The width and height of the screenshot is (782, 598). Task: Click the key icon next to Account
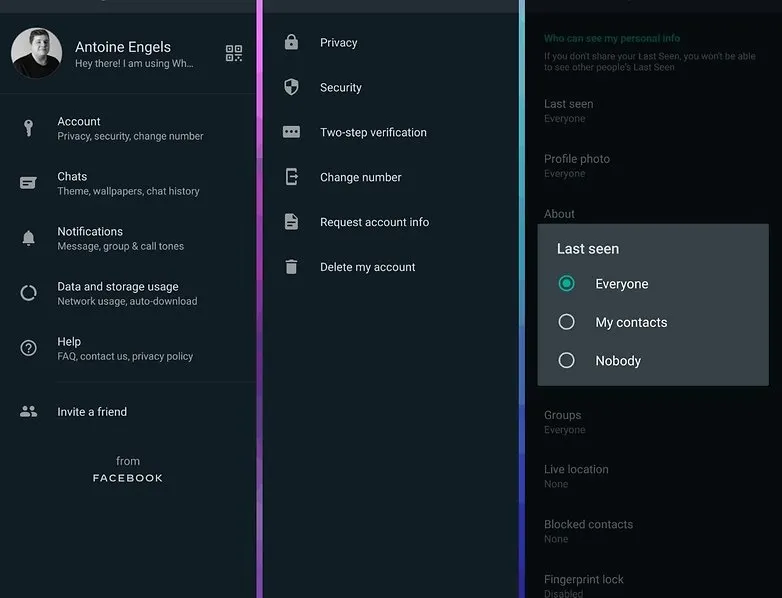[x=29, y=128]
